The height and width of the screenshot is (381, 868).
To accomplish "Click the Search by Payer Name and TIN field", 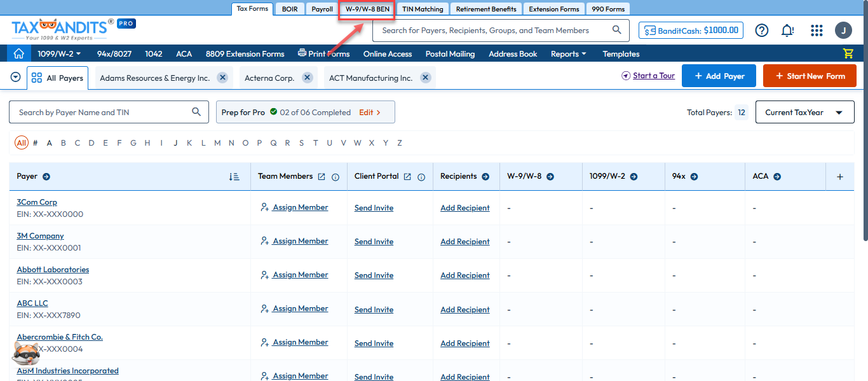I will (x=109, y=112).
